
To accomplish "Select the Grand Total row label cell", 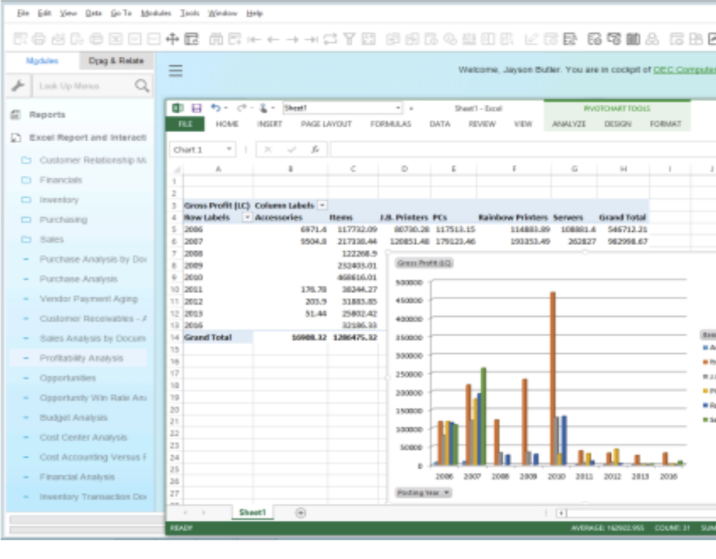I will [x=218, y=338].
